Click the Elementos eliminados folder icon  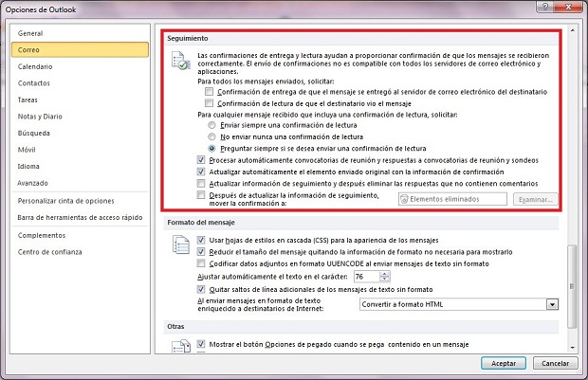tap(404, 199)
